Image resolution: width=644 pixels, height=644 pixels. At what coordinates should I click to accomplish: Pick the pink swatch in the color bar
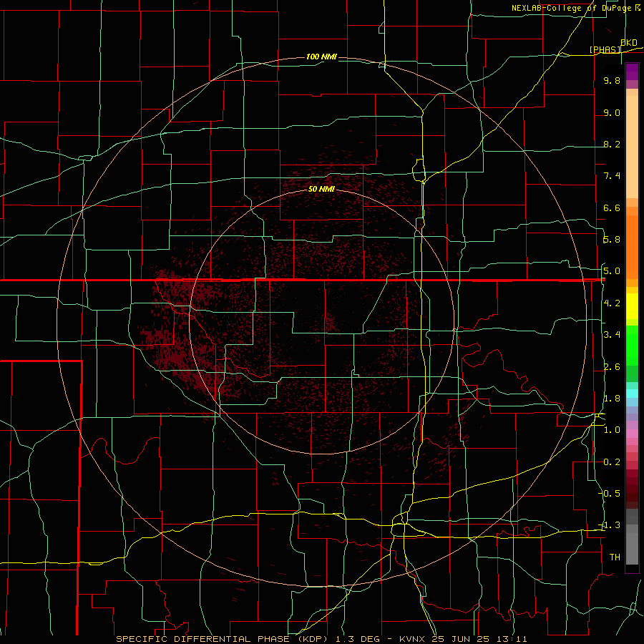(x=632, y=434)
